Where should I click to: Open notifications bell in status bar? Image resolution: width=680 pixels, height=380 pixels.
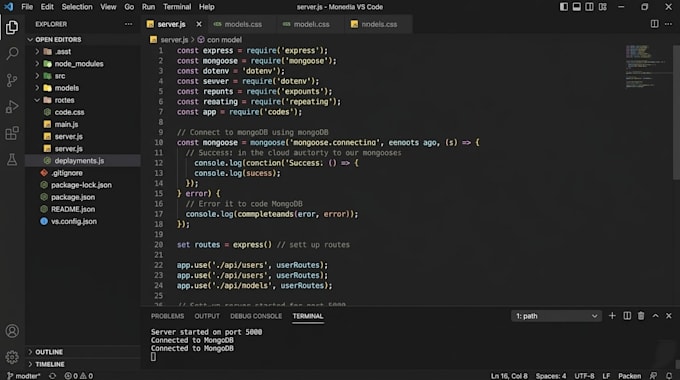[669, 376]
